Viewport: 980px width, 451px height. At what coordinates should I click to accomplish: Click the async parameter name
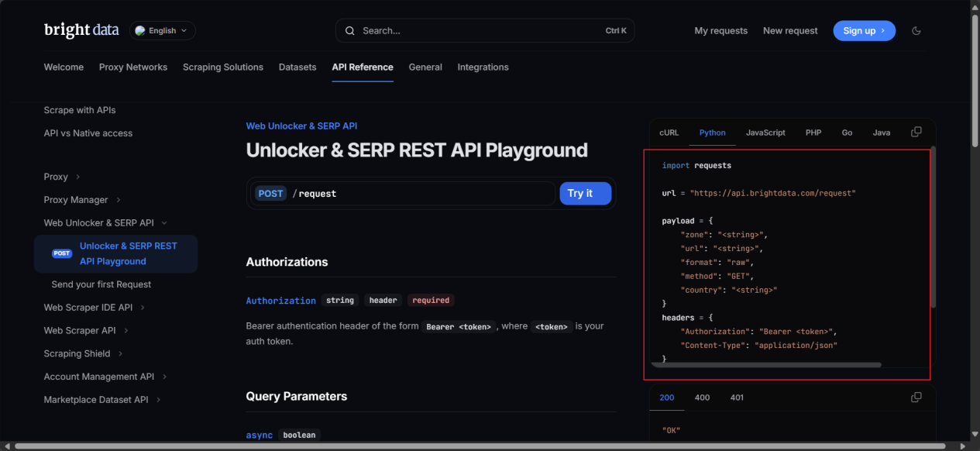(x=260, y=436)
